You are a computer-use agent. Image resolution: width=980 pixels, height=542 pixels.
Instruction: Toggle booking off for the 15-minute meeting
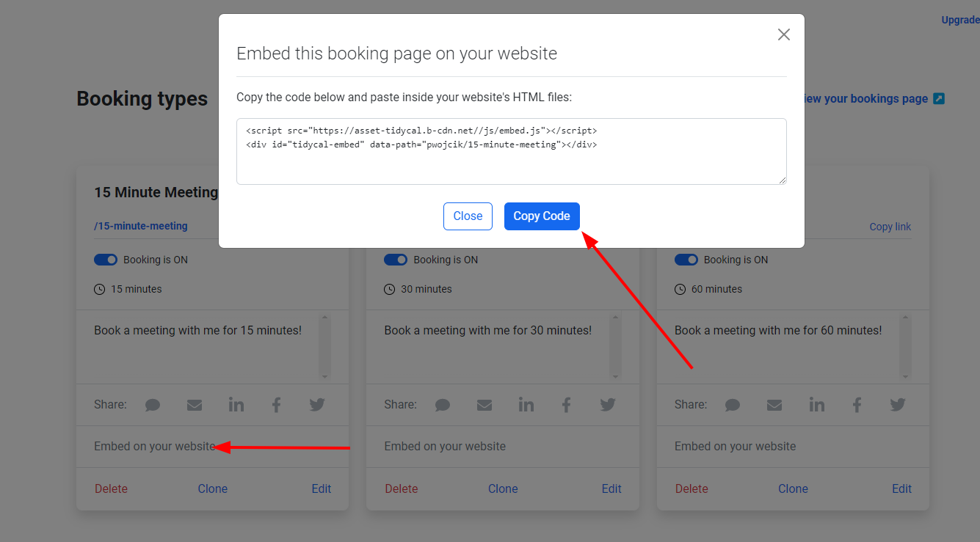[106, 260]
